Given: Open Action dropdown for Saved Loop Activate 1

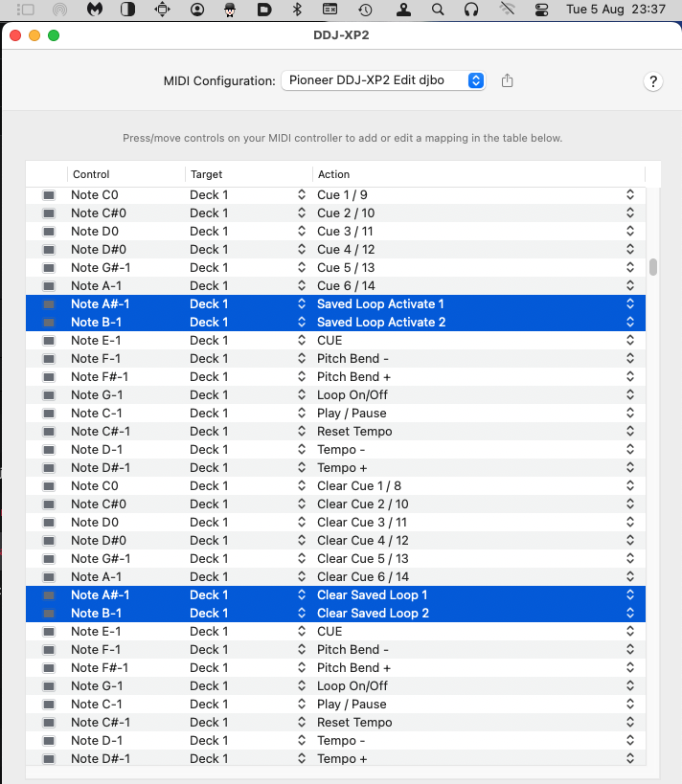Looking at the screenshot, I should [x=629, y=304].
